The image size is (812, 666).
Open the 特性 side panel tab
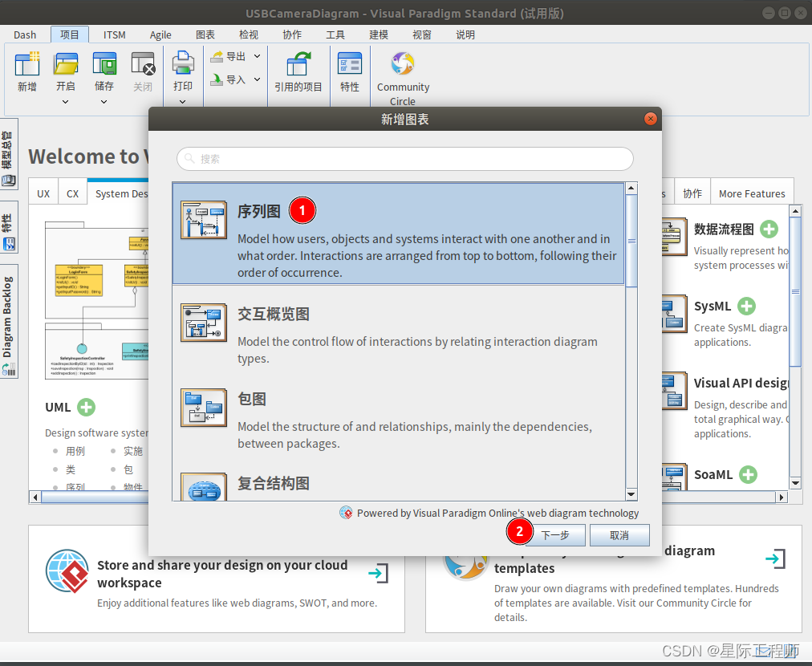coord(8,227)
